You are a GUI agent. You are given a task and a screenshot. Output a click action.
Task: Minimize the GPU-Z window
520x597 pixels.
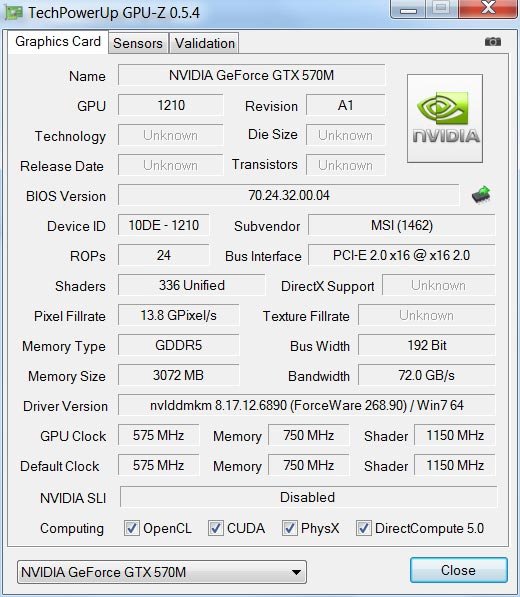(x=408, y=9)
